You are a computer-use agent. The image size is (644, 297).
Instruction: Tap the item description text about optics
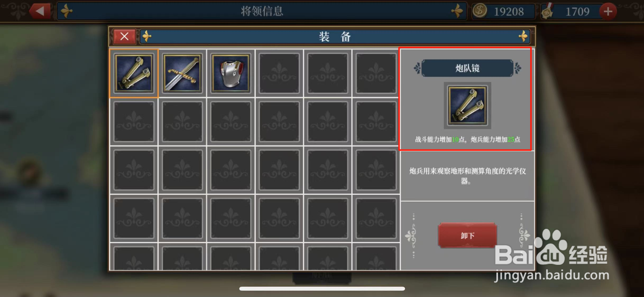click(467, 176)
